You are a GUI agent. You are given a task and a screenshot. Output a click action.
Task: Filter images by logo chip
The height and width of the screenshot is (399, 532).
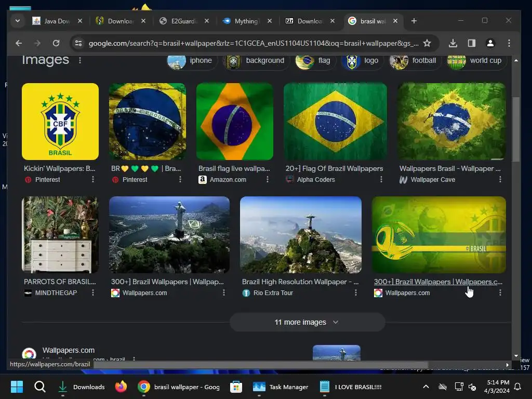point(362,61)
